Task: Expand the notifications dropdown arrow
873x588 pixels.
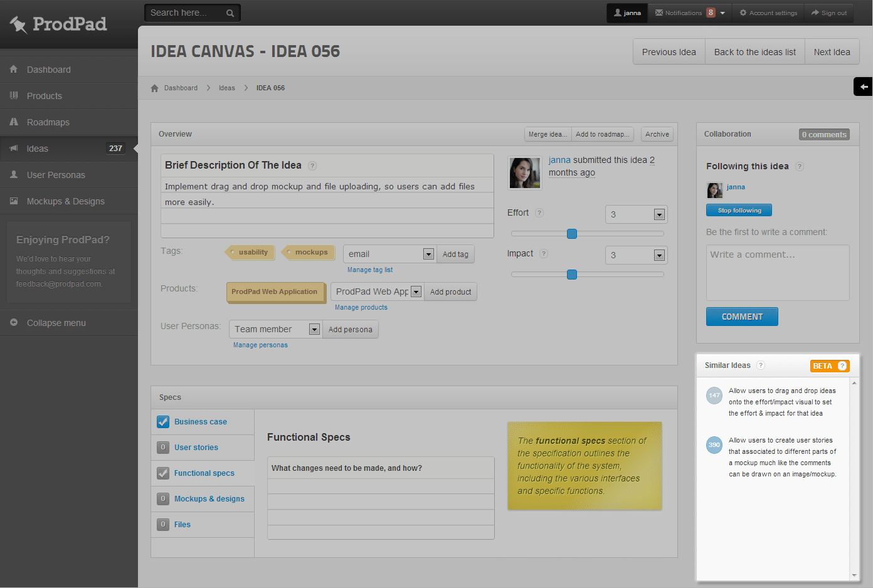Action: [722, 13]
